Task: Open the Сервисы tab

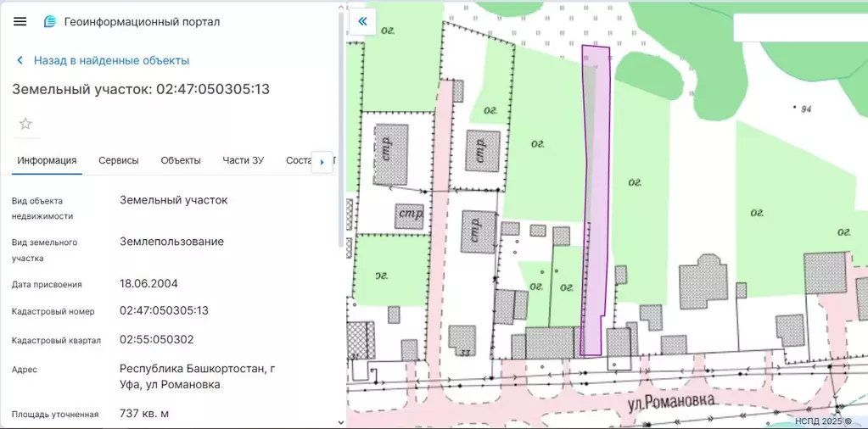Action: coord(119,161)
